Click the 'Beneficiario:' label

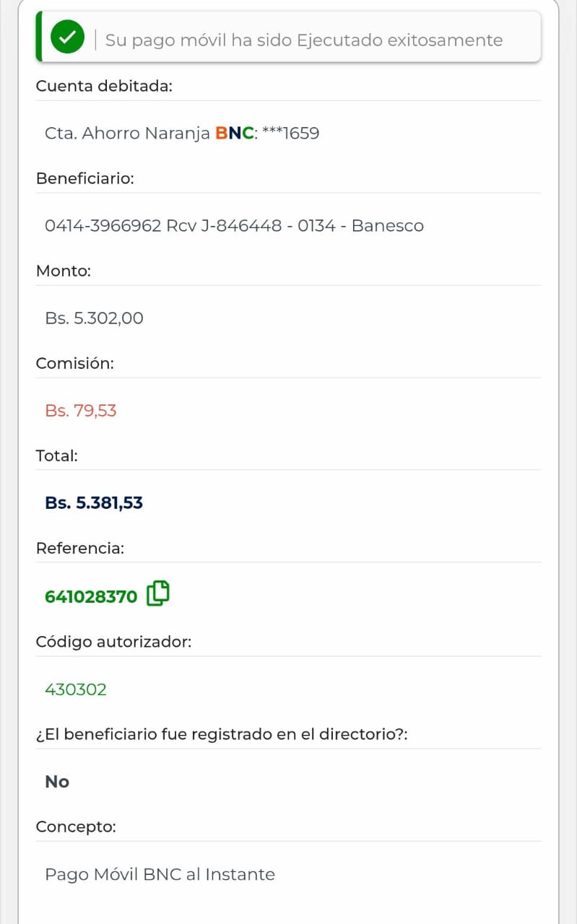[x=84, y=178]
